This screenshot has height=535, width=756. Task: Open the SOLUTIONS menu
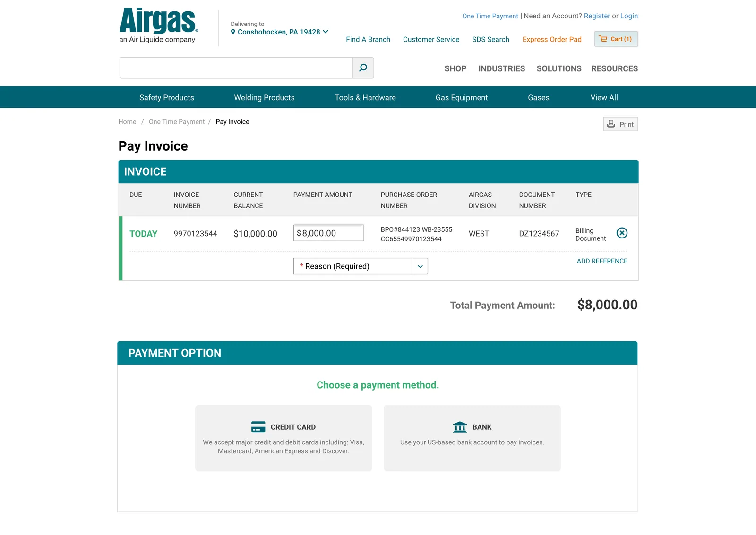(x=559, y=68)
